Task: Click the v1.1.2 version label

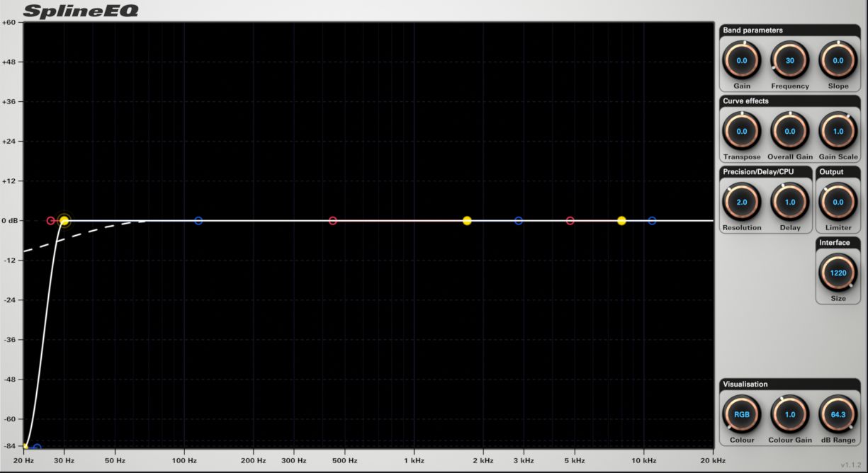Action: click(x=851, y=465)
